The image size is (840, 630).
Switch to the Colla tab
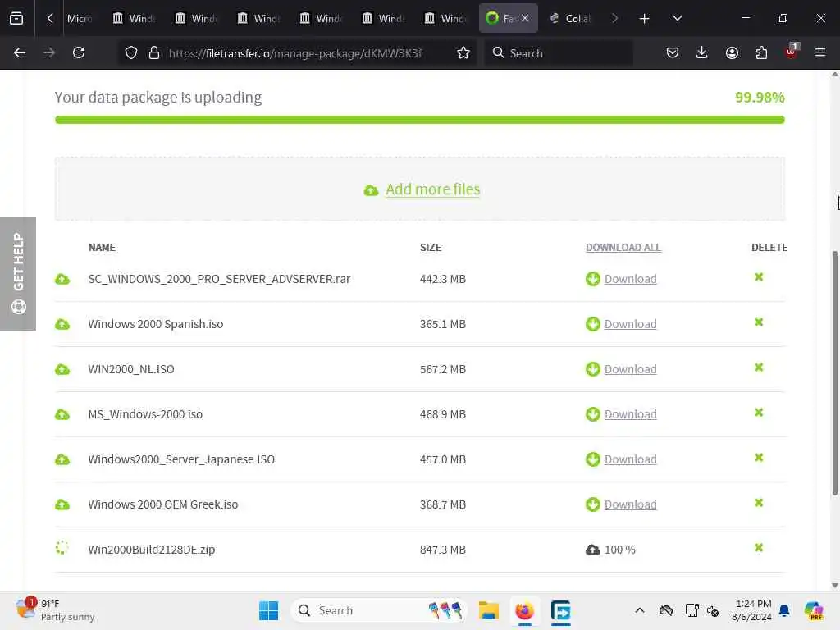pos(570,18)
